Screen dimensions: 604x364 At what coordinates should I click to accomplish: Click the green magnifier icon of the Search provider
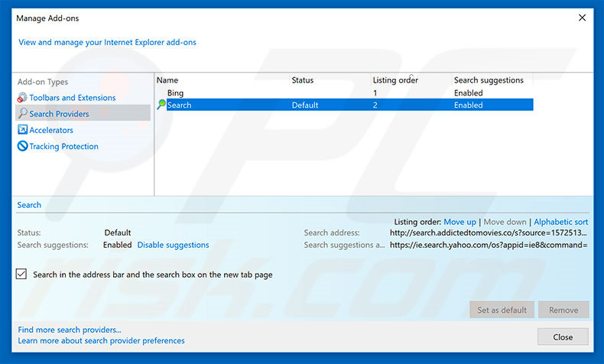pos(161,105)
